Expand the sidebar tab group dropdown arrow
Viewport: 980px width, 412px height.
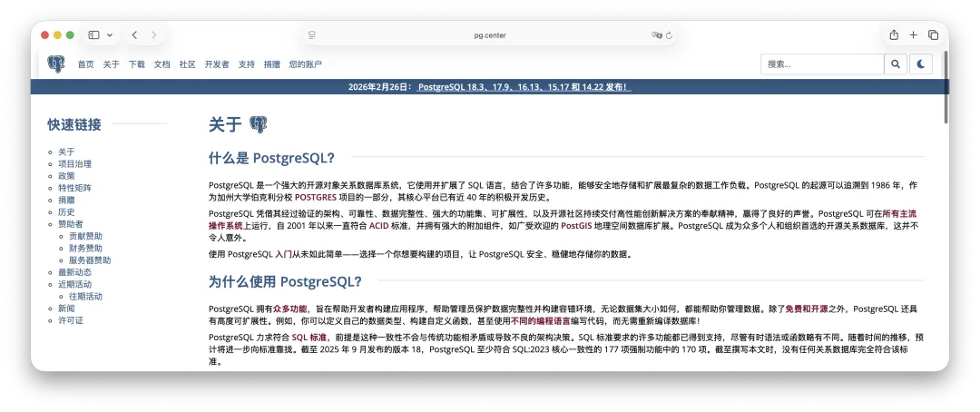(x=110, y=34)
